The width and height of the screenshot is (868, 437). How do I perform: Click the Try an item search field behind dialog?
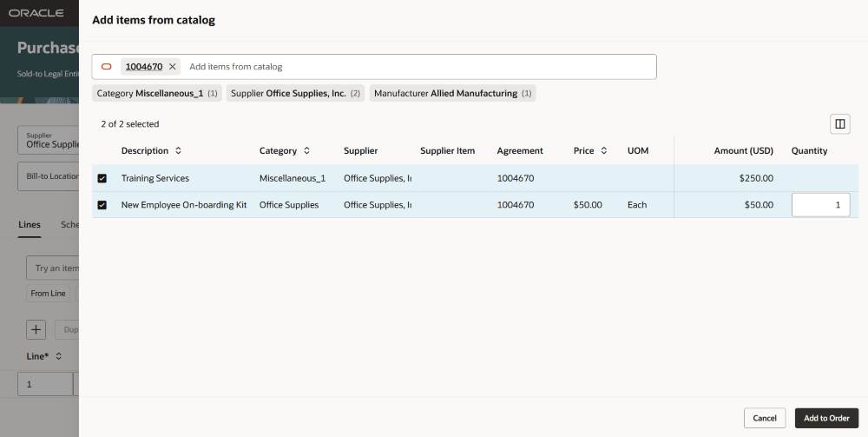(53, 268)
